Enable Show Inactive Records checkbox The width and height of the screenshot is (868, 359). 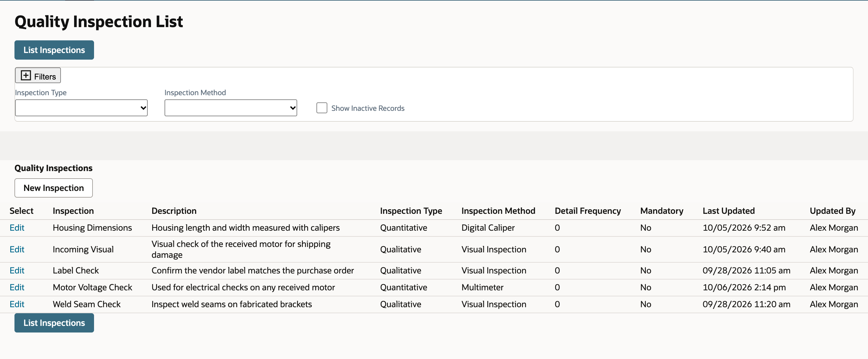click(x=322, y=108)
